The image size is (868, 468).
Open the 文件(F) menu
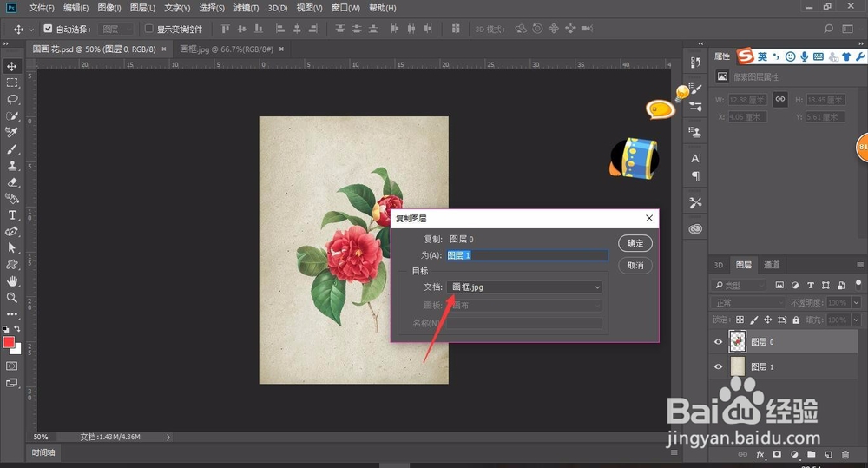click(x=42, y=8)
